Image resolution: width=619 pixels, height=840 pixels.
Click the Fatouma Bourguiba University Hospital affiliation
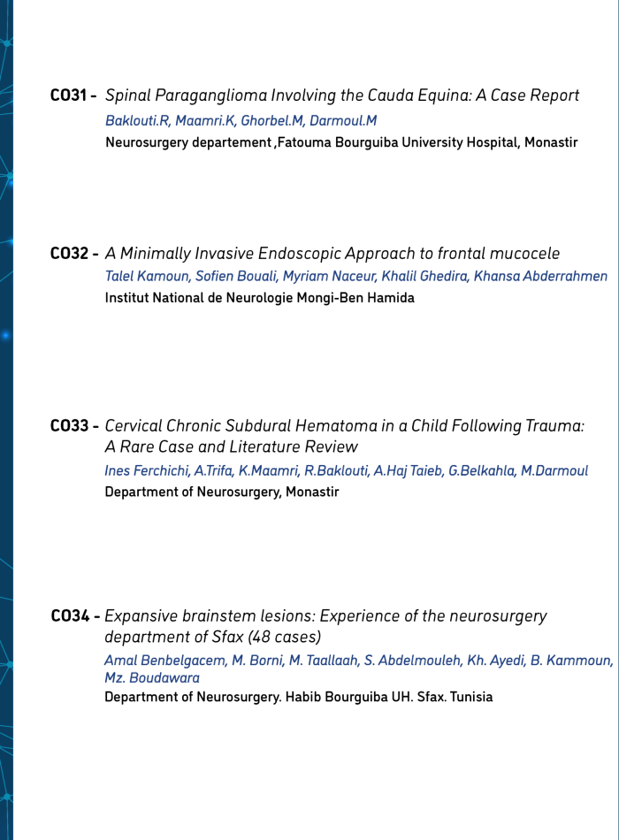click(x=341, y=141)
